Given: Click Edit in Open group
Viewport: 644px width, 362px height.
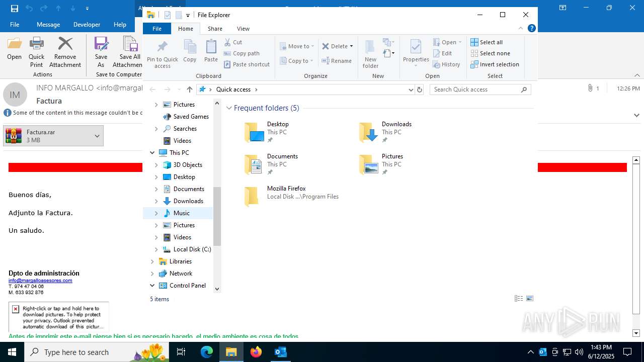Looking at the screenshot, I should tap(442, 53).
